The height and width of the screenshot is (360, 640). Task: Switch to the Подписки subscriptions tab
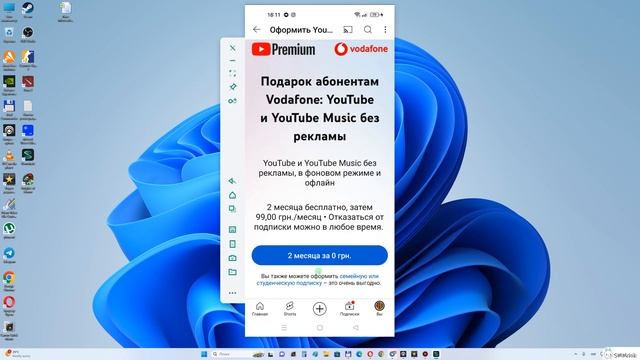pos(349,309)
